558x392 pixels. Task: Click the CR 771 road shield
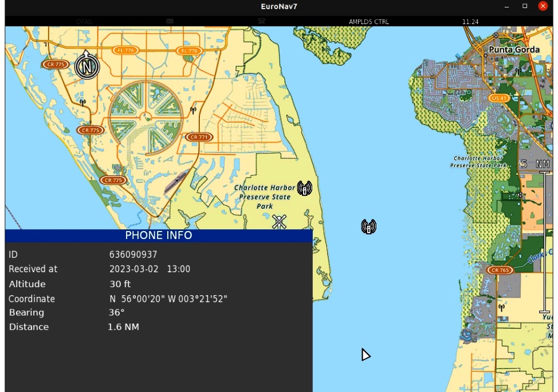[199, 137]
